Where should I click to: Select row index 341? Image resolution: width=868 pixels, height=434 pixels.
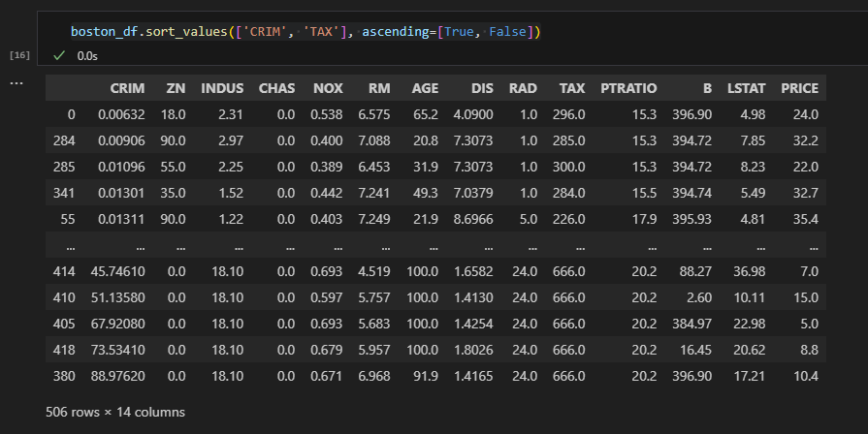(x=64, y=193)
